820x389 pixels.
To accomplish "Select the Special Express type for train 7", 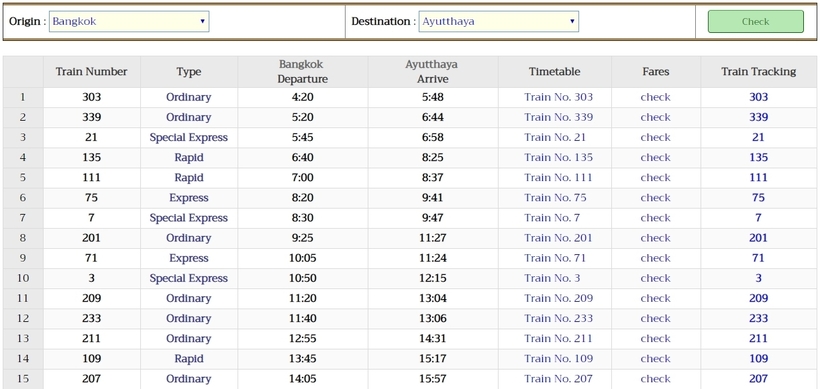I will [189, 218].
